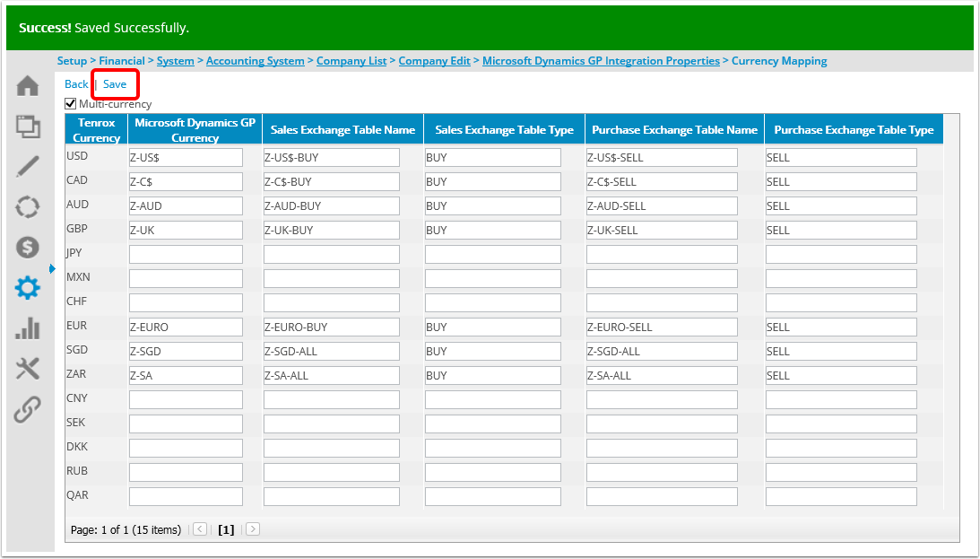980x559 pixels.
Task: Select page [1] in pager
Action: [226, 529]
